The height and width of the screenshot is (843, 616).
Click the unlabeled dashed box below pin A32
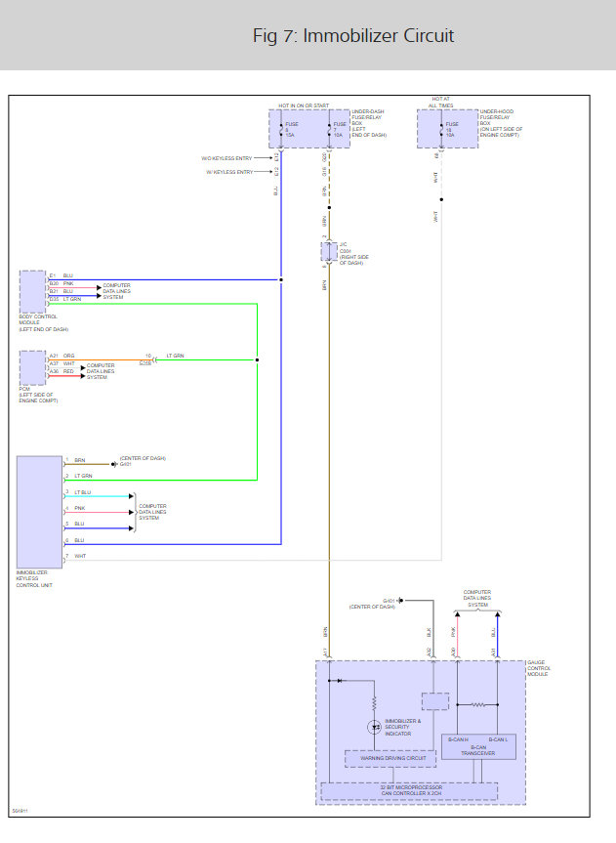pos(435,701)
